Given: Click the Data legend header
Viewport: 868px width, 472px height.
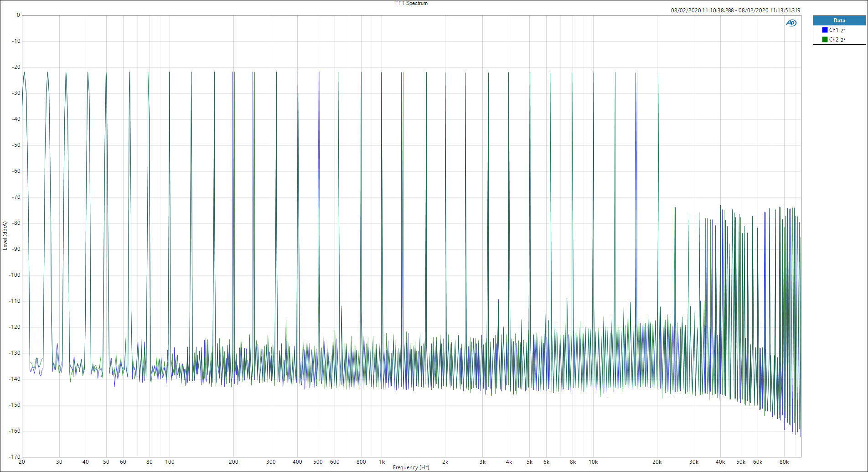Looking at the screenshot, I should click(839, 21).
